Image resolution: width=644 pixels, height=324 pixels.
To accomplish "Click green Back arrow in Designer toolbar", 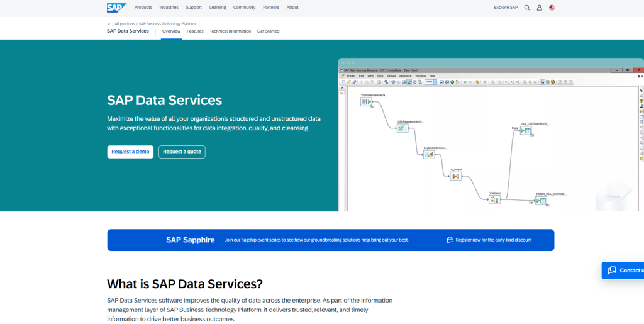I will coord(465,82).
